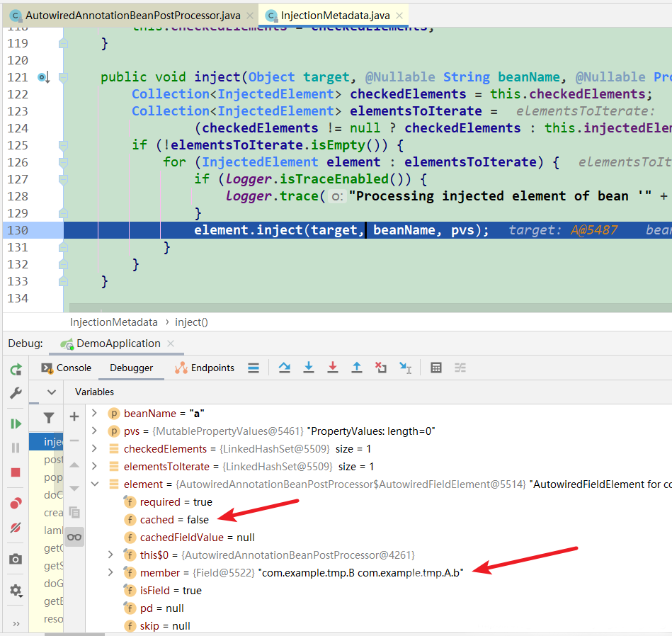Click the Step Into debugger icon
Viewport: 672px width, 636px height.
[x=309, y=368]
